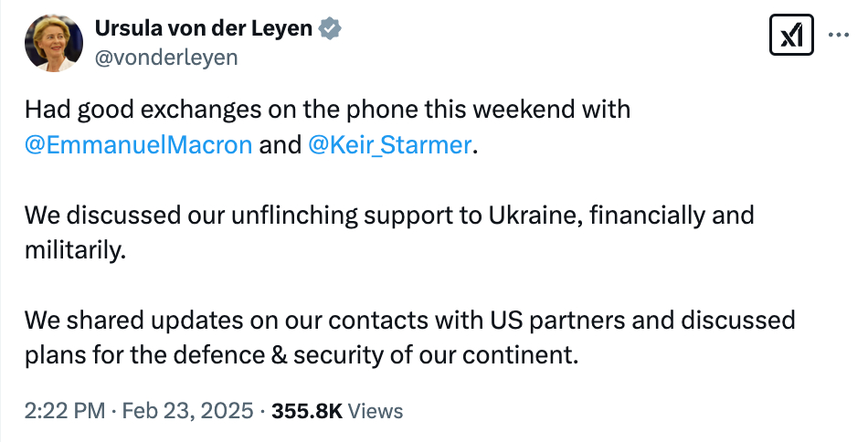Open the @Keir_Starmer mention
868x442 pixels.
point(391,145)
